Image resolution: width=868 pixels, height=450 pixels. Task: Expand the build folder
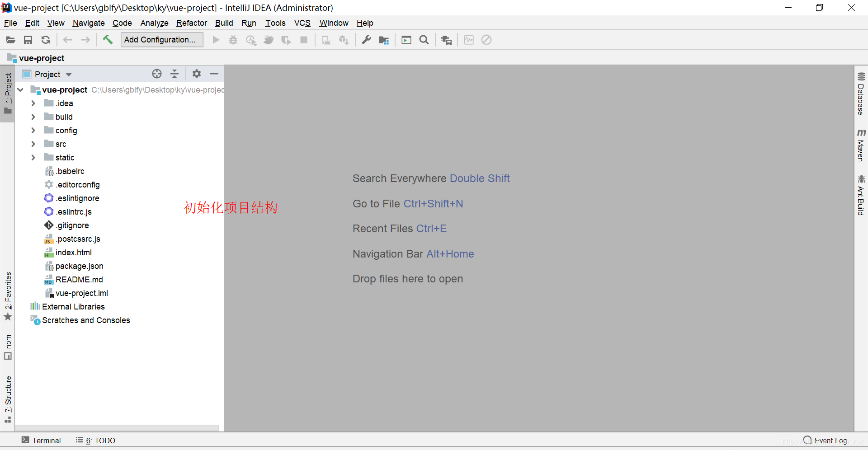tap(33, 117)
